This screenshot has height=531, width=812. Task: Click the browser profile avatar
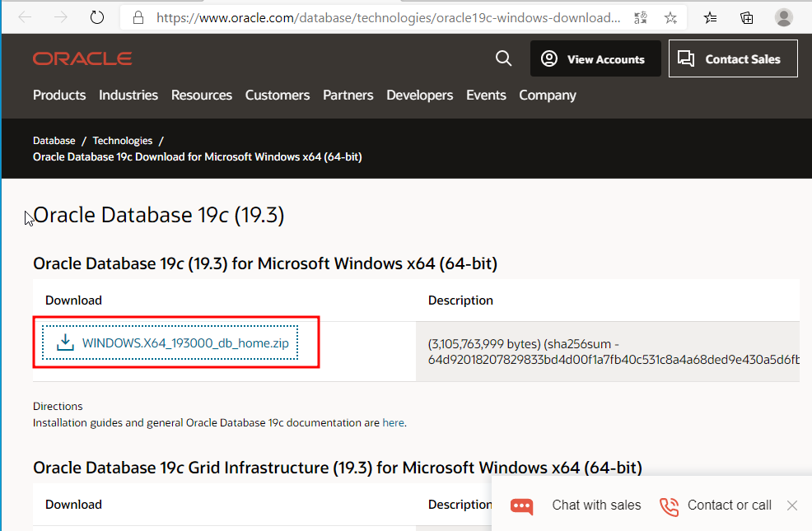click(x=783, y=17)
